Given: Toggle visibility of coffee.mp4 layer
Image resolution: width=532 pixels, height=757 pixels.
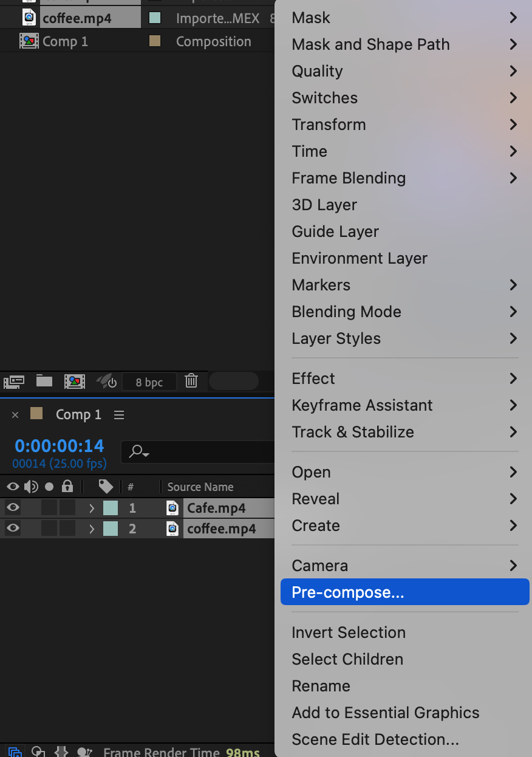Looking at the screenshot, I should 13,529.
